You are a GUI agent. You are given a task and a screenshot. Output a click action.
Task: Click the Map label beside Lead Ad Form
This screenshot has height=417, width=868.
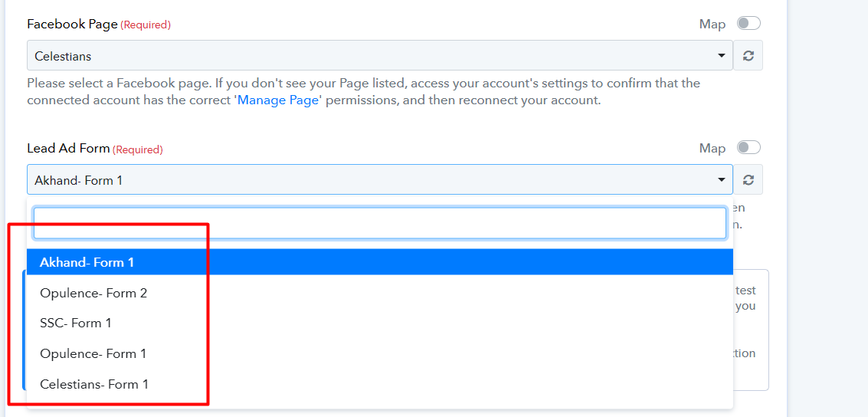click(x=712, y=149)
